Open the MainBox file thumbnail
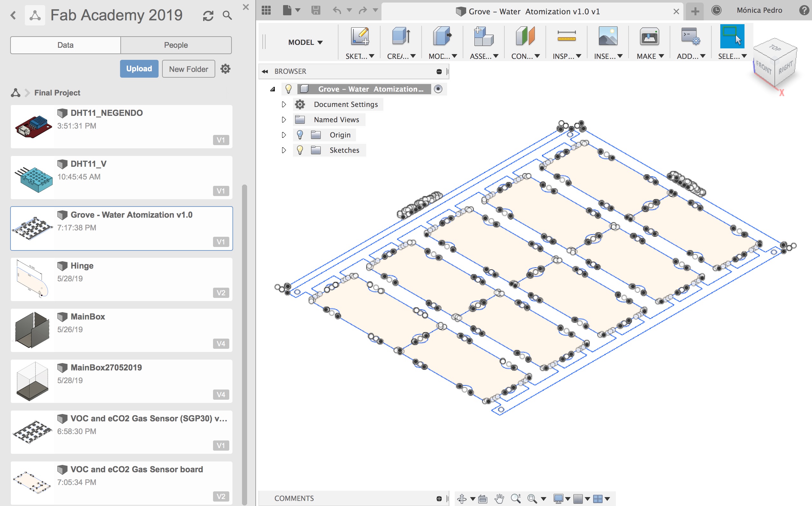 point(32,330)
